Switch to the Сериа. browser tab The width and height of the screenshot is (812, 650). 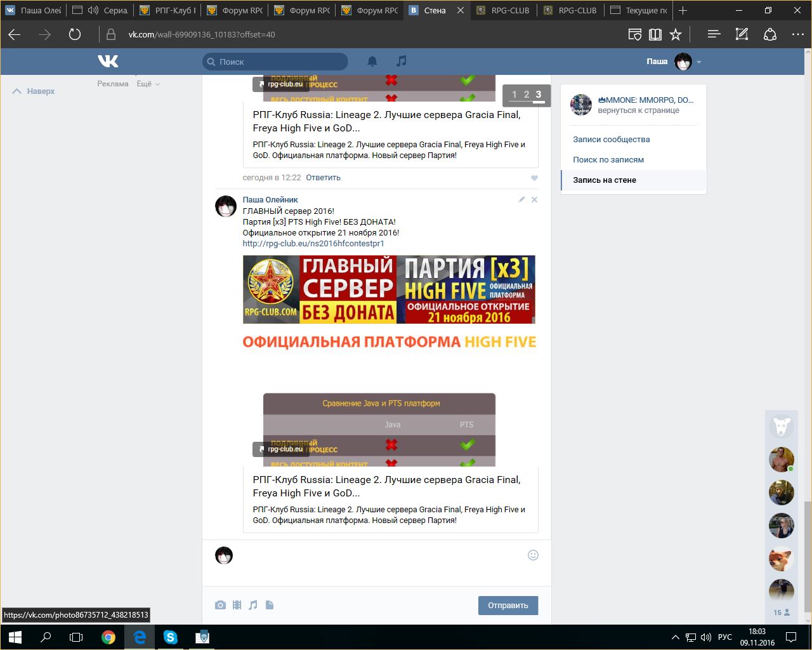[x=100, y=10]
